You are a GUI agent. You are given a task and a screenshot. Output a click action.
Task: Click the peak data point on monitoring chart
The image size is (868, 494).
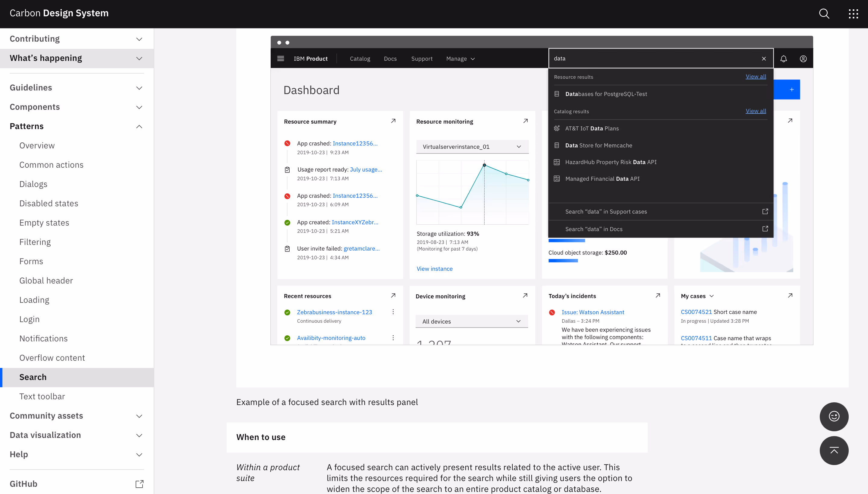(484, 165)
